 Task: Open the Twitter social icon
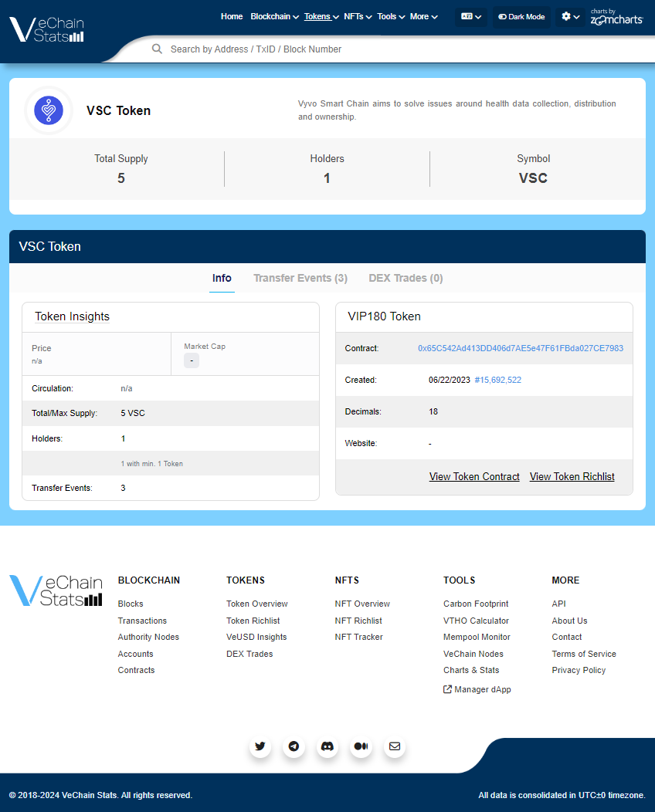[260, 746]
